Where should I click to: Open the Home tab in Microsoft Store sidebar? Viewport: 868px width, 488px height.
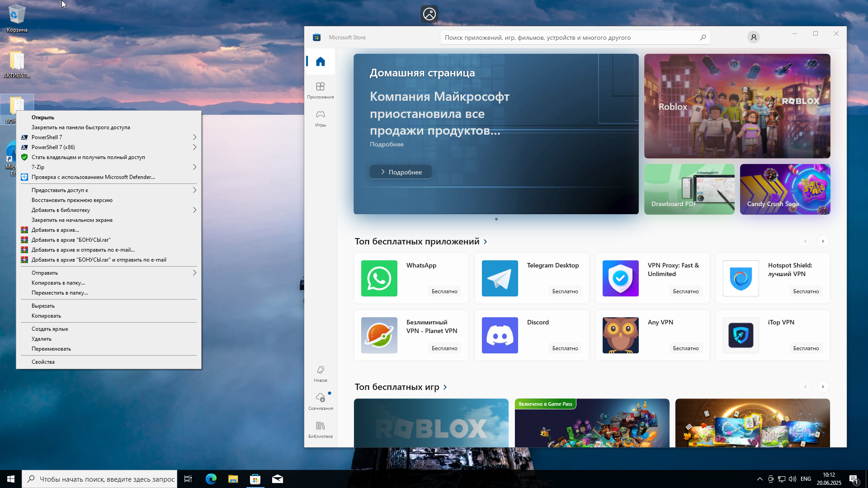321,61
